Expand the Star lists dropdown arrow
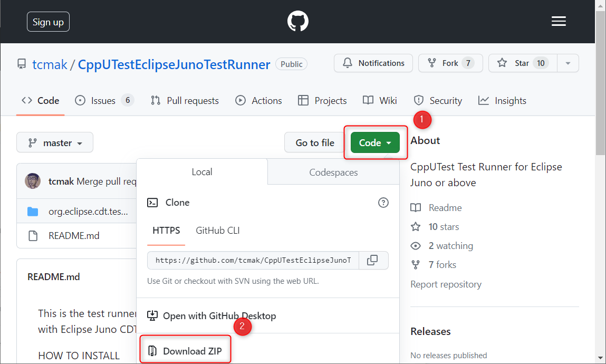The image size is (606, 364). (x=567, y=63)
